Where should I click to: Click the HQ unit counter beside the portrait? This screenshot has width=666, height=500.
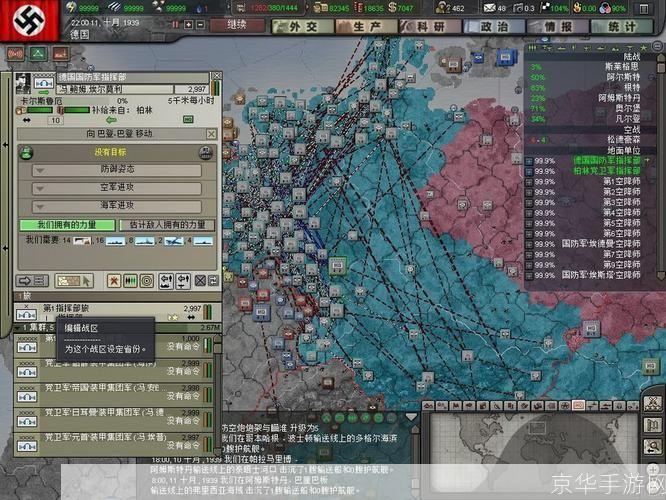pyautogui.click(x=43, y=83)
